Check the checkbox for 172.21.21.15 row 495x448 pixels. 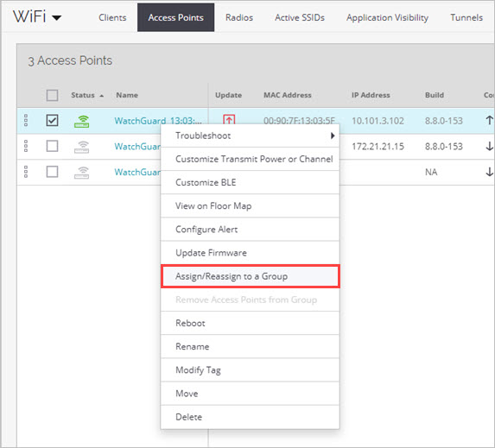(x=52, y=146)
